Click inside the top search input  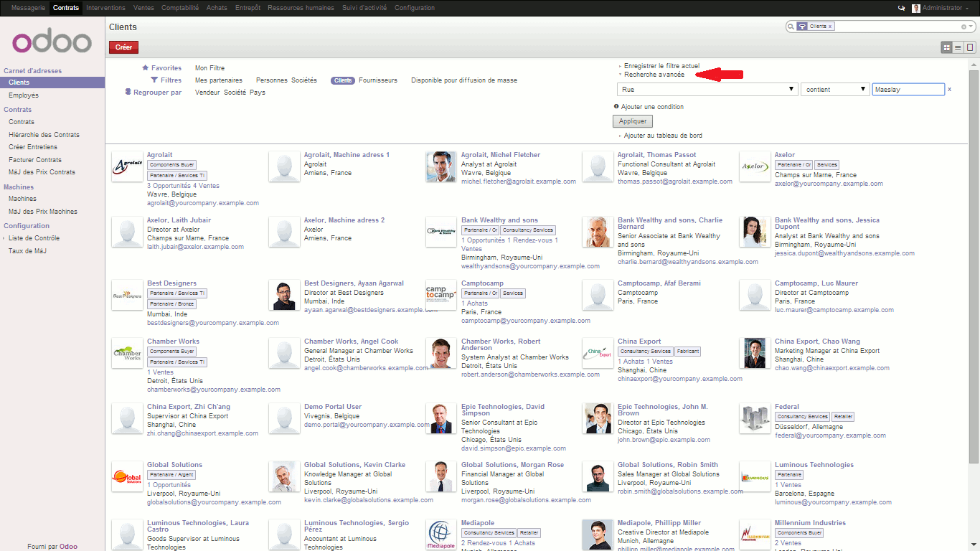click(897, 27)
